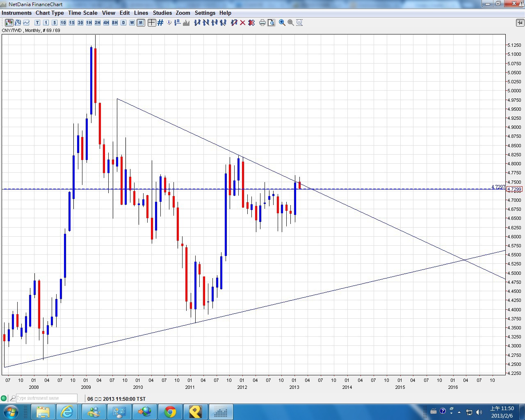Open the Windows Start button
This screenshot has width=525, height=420.
pos(11,411)
